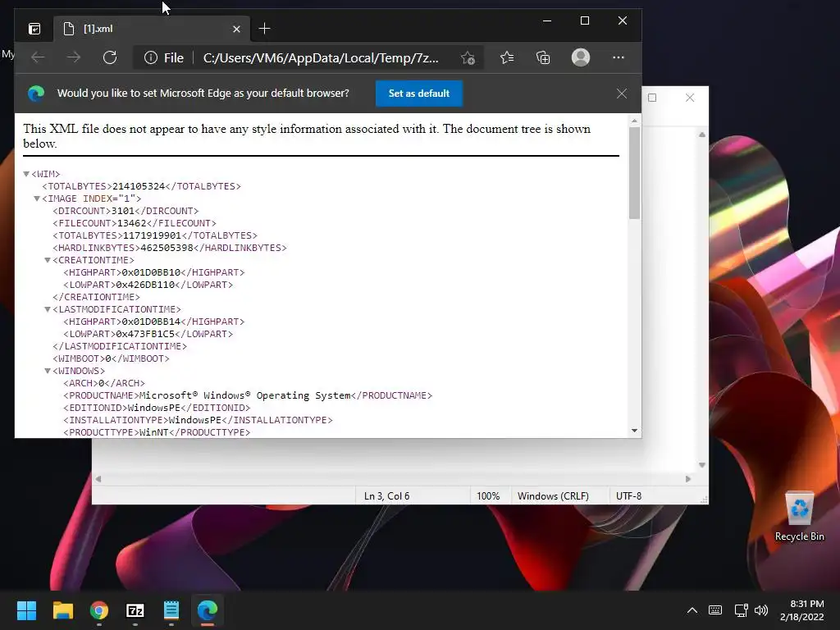
Task: Click the text 0x473FB1C5
Action: tap(145, 335)
